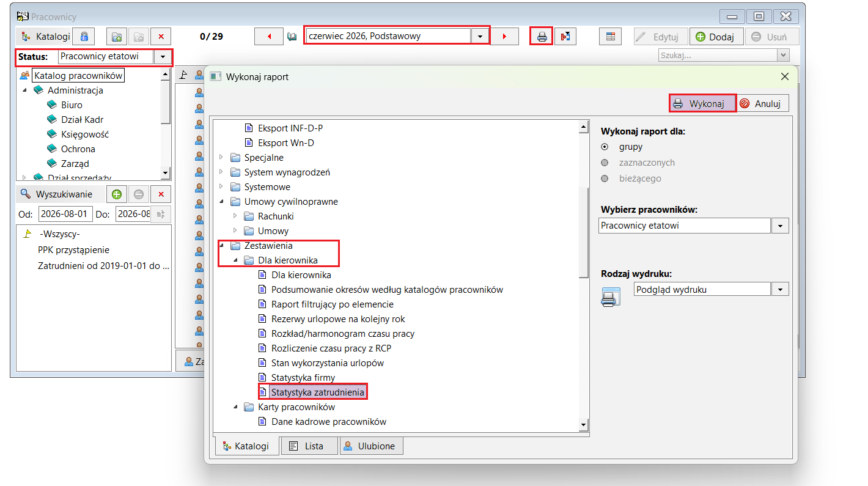Open the czerwiec 2026 period dropdown
Screen dimensions: 868x486
coord(480,36)
